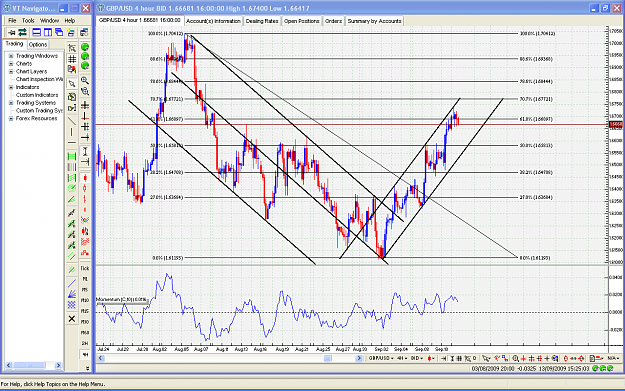Image resolution: width=625 pixels, height=391 pixels.
Task: Click chart scroll right arrow
Action: point(359,358)
